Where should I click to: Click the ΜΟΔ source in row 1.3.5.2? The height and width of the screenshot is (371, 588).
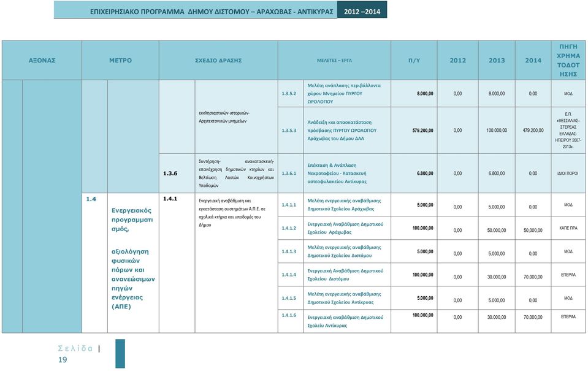click(568, 93)
